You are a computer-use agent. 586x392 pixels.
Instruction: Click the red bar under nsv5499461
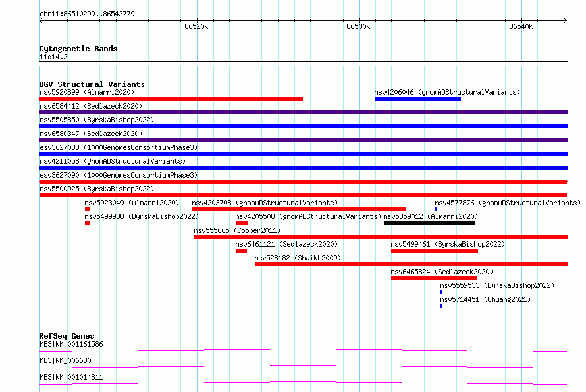click(x=435, y=251)
